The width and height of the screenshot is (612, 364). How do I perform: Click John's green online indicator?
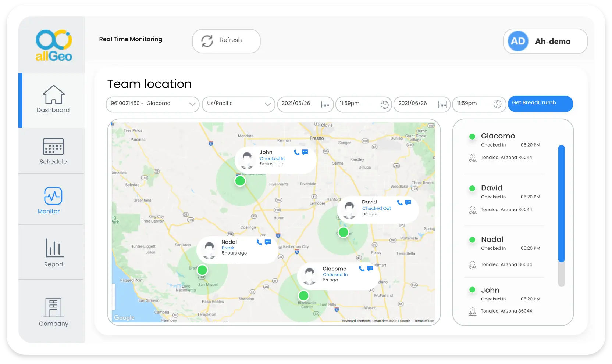[472, 290]
